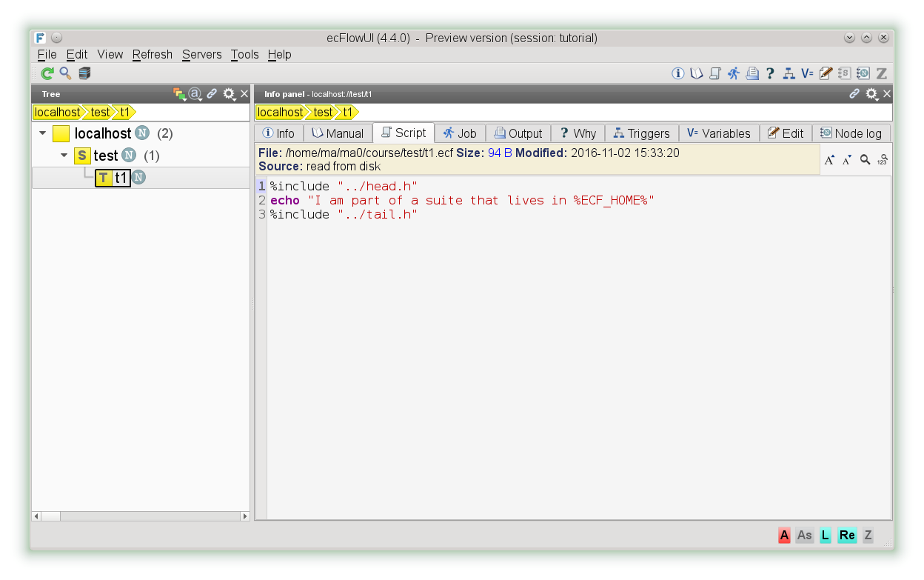Toggle the red A status indicator
The width and height of the screenshot is (924, 580).
tap(784, 535)
